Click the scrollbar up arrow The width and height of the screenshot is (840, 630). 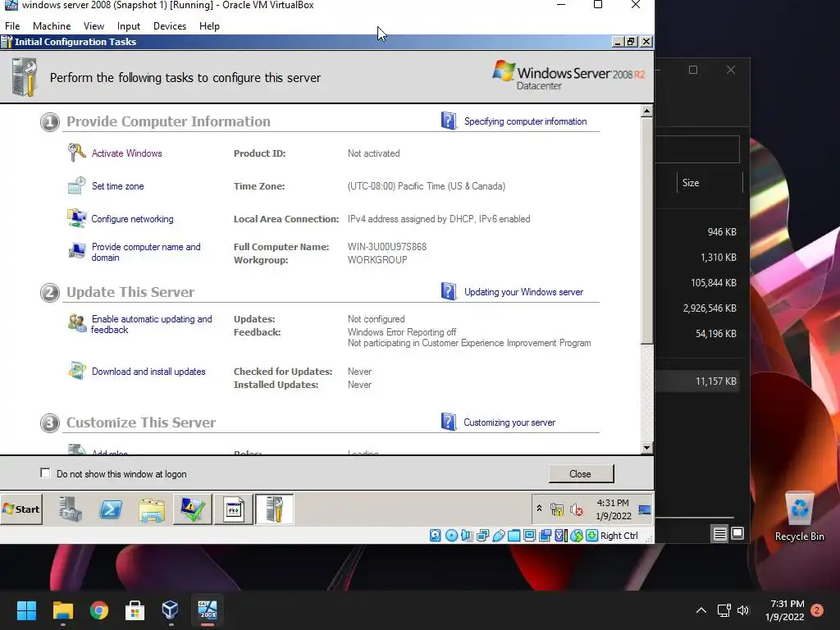(646, 111)
